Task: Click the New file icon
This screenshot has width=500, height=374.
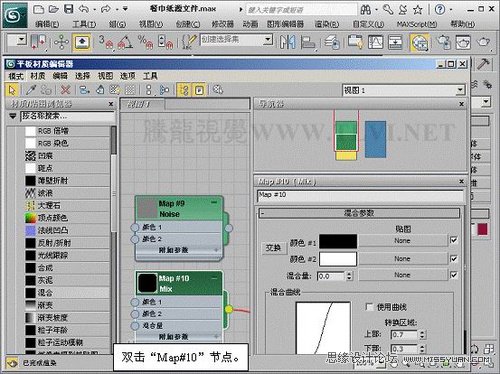Action: [x=39, y=9]
